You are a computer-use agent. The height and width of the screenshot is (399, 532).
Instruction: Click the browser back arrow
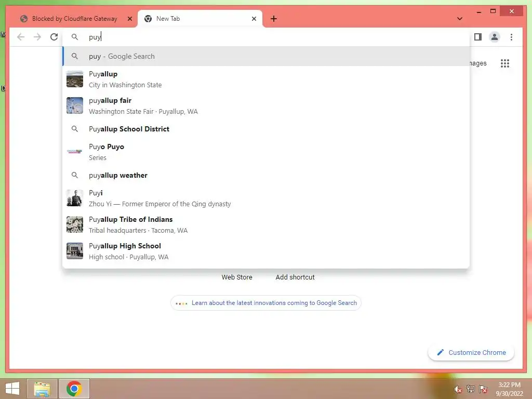21,37
